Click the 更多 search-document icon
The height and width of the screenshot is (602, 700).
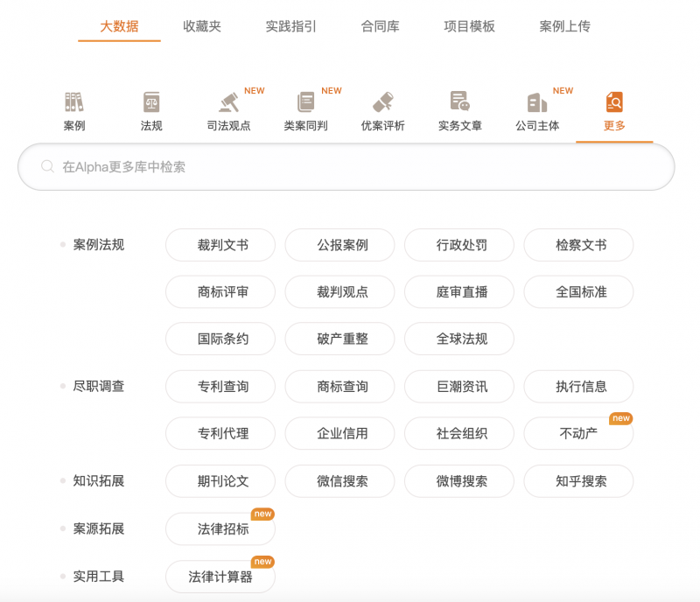(614, 102)
